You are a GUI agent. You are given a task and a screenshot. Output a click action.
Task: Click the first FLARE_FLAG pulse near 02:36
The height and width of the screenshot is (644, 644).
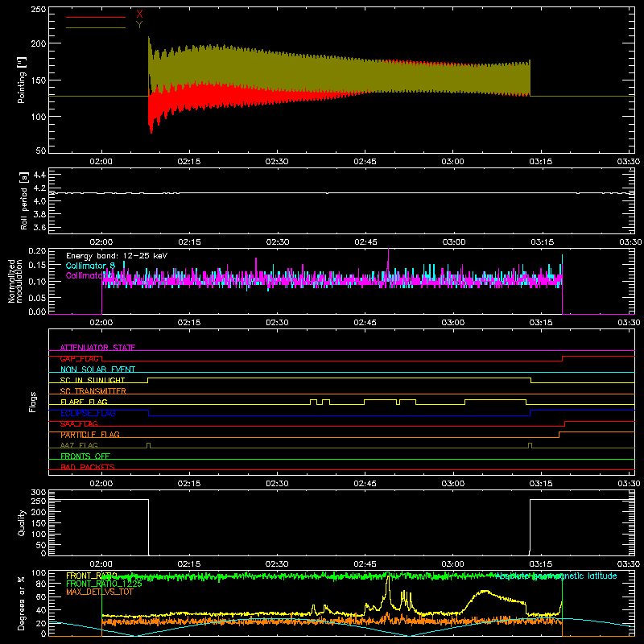point(313,402)
